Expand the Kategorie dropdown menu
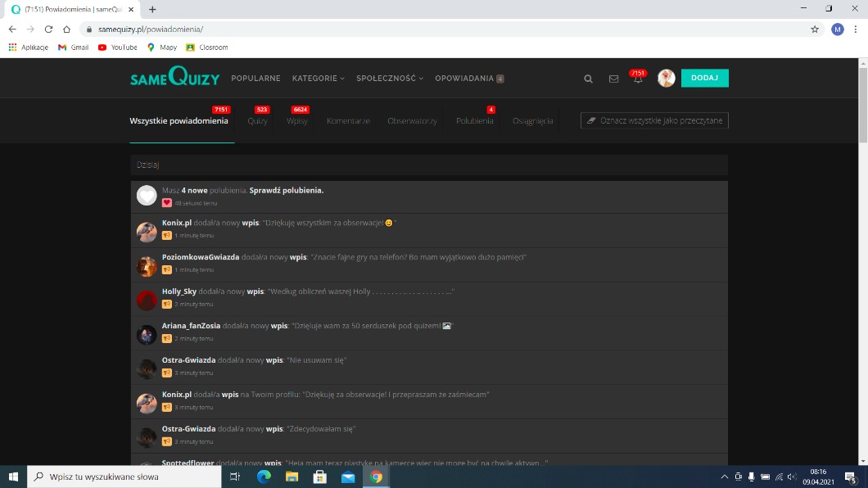The image size is (868, 488). click(318, 79)
